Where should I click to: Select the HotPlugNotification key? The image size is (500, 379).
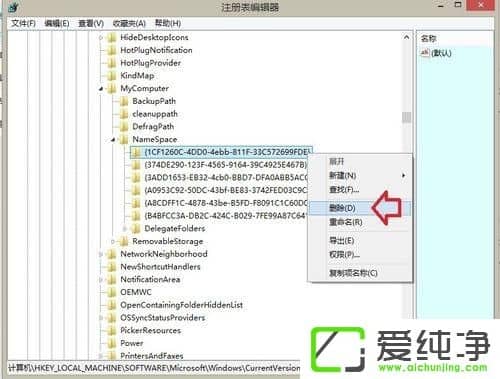pos(156,50)
